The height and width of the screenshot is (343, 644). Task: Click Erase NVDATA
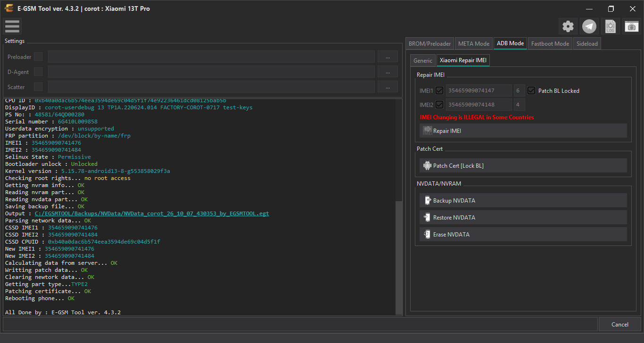click(523, 235)
